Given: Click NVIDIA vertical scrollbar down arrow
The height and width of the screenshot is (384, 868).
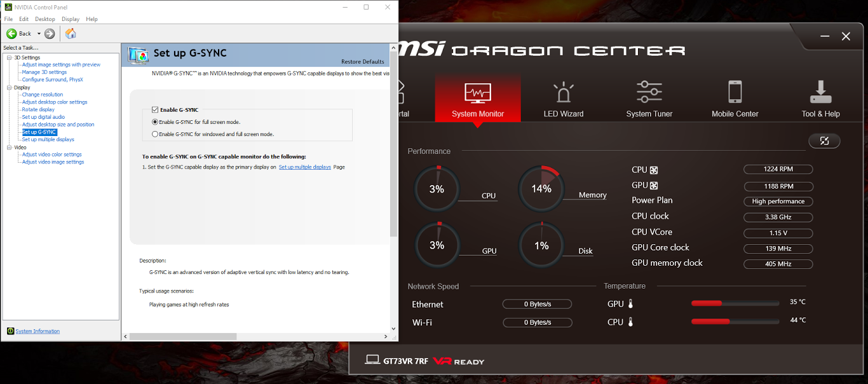Looking at the screenshot, I should click(393, 328).
